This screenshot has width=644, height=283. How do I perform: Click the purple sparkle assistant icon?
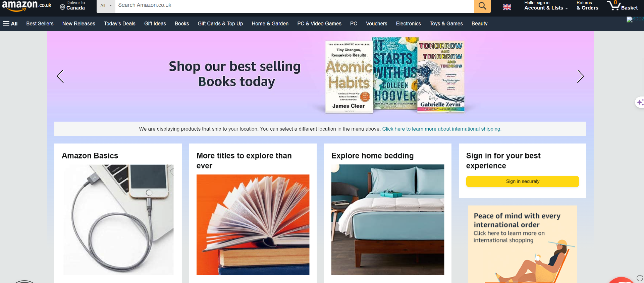pos(640,102)
